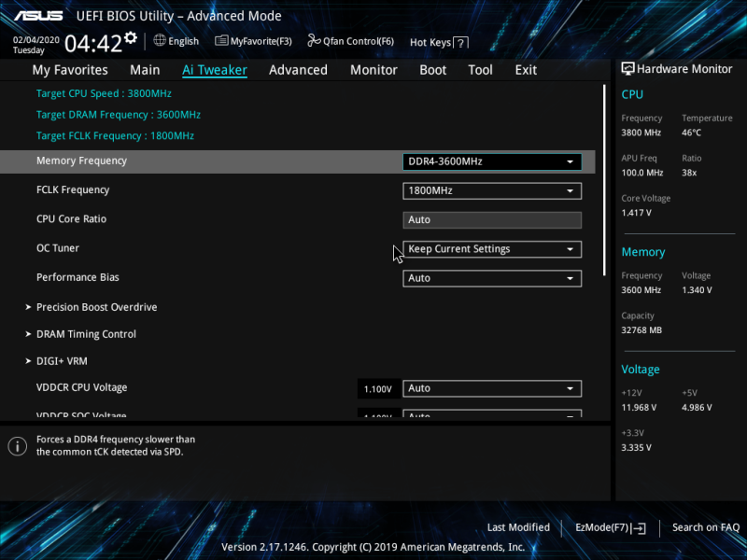
Task: Open the VDDCR SOC Voltage dropdown
Action: pyautogui.click(x=492, y=413)
